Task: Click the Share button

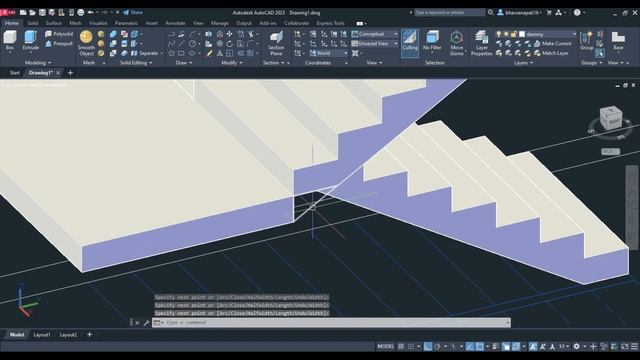Action: click(133, 13)
